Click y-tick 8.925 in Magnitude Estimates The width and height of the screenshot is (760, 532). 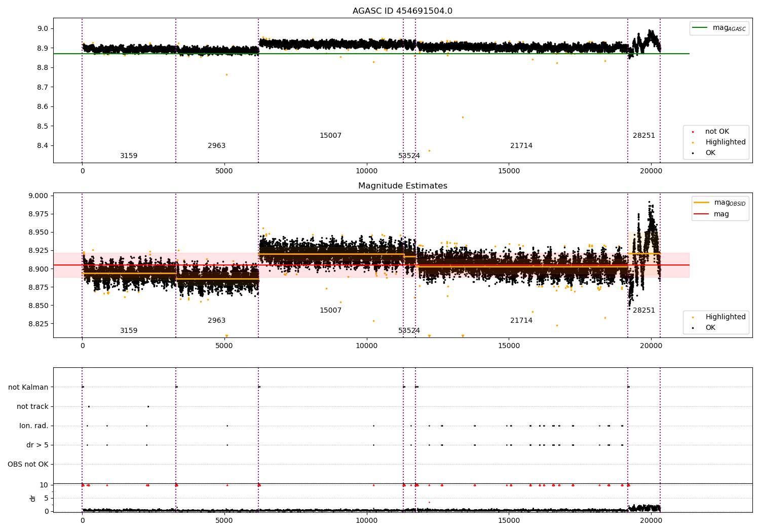[39, 251]
